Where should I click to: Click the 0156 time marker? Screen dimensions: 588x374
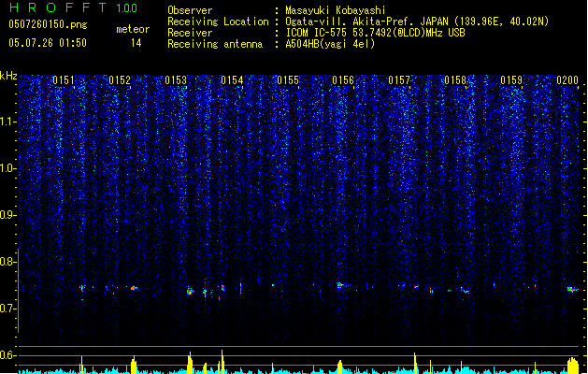click(343, 80)
